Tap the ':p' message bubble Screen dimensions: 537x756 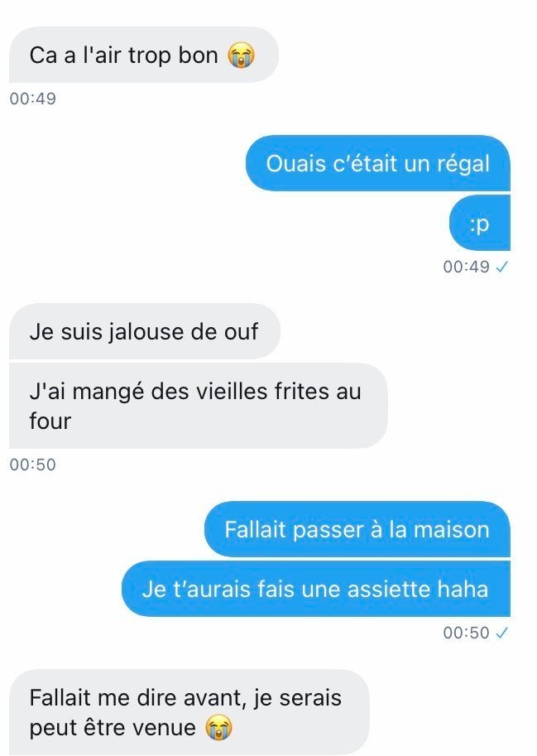click(x=480, y=224)
